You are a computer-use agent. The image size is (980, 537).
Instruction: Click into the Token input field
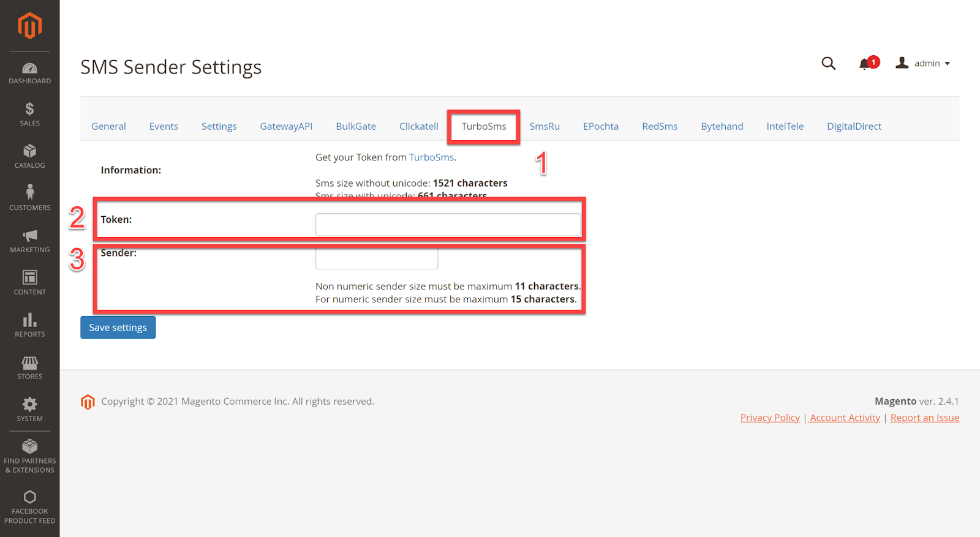pos(448,225)
